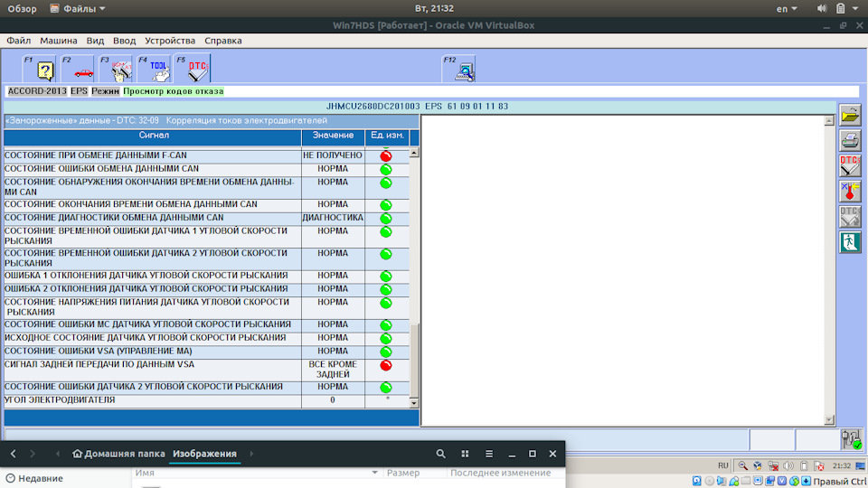Click the speaker icon in Windows tray

(788, 466)
